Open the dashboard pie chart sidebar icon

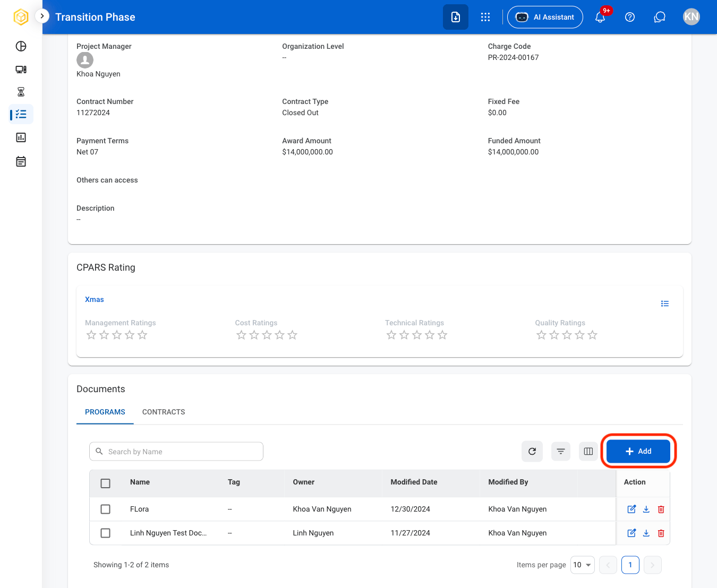pos(21,46)
